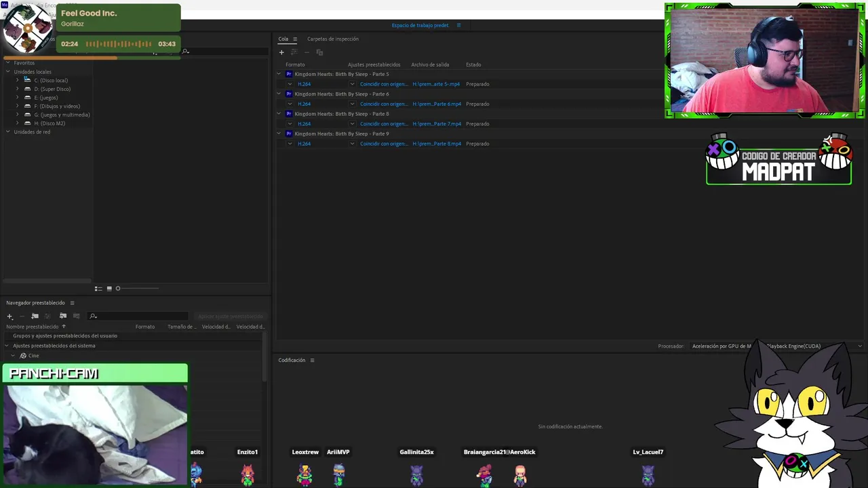Open the output file link ending Parte 8.mp4

(x=437, y=144)
